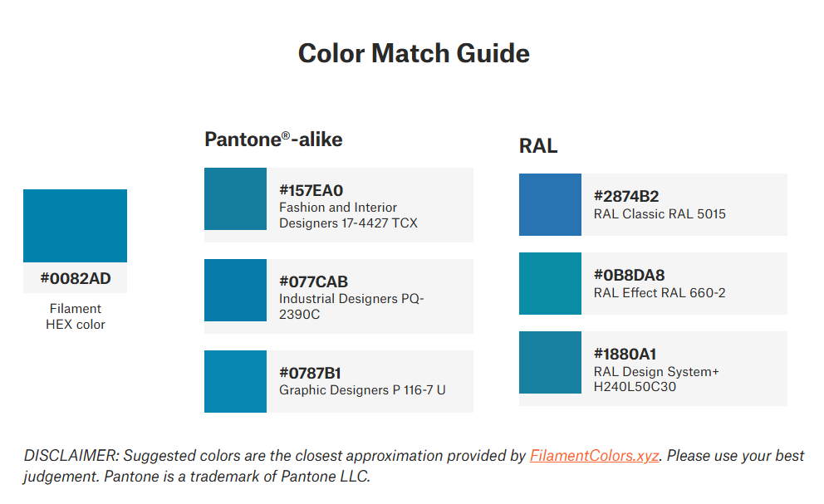Click the RAL section heading

coord(538,147)
